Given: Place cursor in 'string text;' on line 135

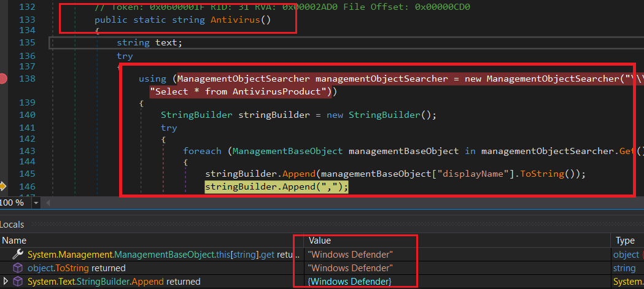Looking at the screenshot, I should 149,43.
